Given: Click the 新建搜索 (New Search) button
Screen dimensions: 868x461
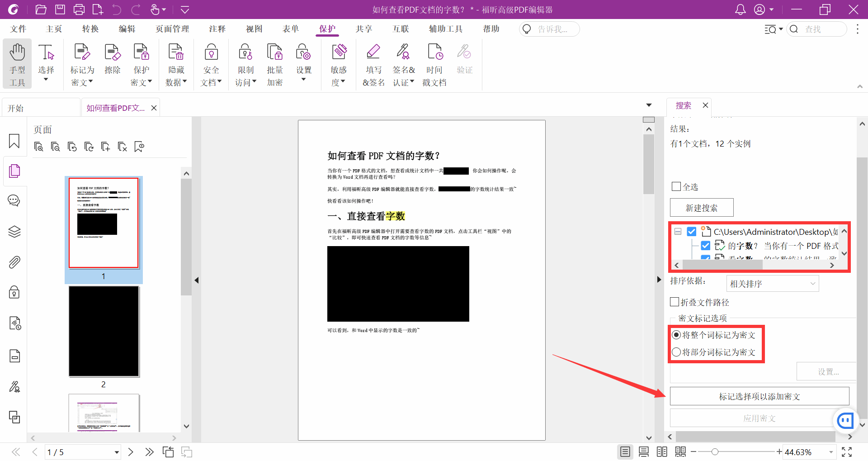Looking at the screenshot, I should [x=701, y=208].
